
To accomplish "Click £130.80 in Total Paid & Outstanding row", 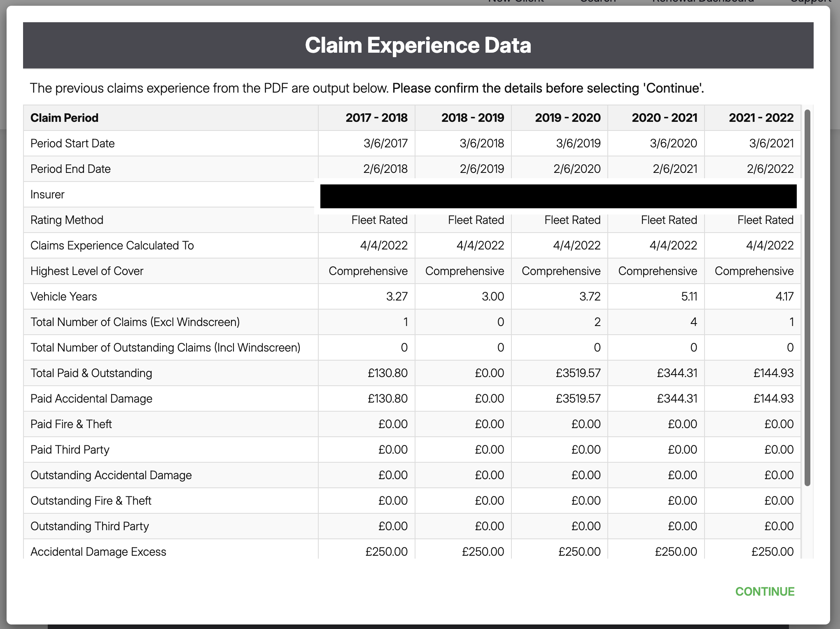I will click(x=387, y=373).
